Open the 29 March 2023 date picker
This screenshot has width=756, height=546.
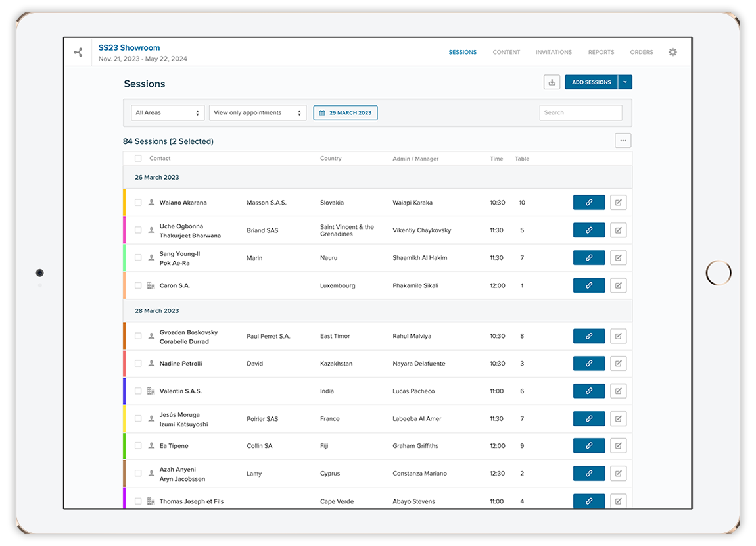coord(345,113)
